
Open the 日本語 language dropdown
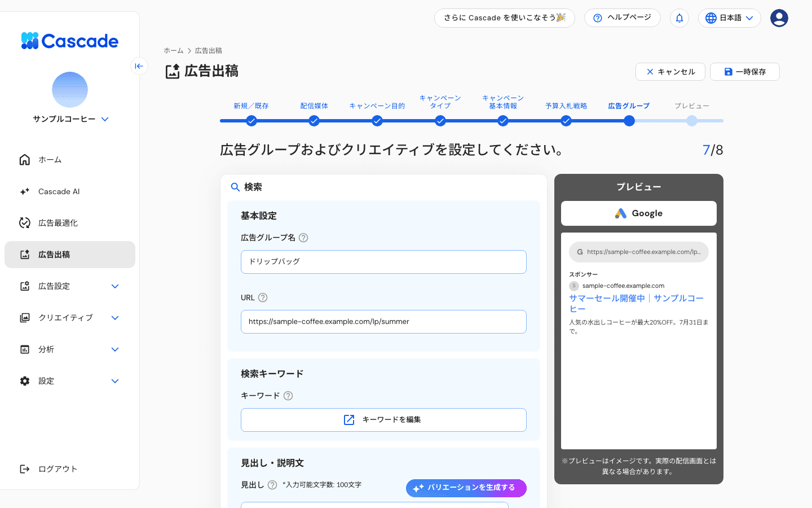pyautogui.click(x=730, y=18)
